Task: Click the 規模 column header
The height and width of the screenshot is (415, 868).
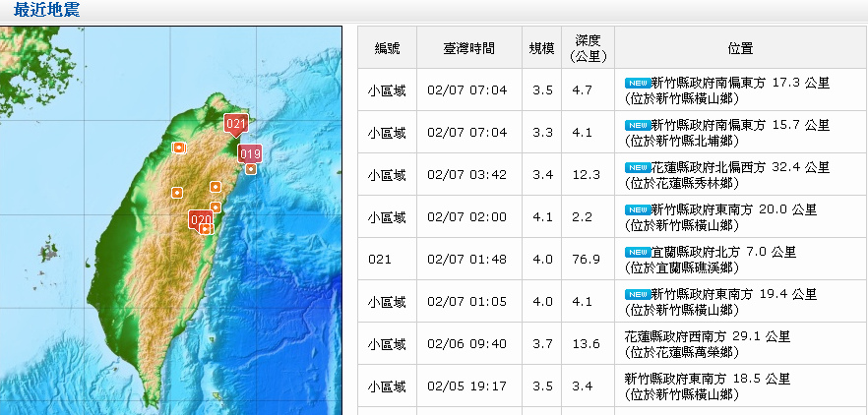Action: point(541,48)
